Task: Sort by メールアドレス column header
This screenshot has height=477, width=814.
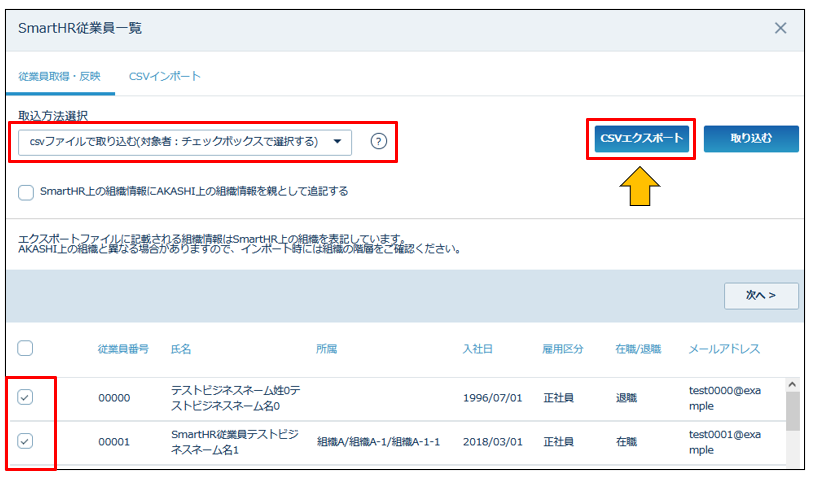Action: point(724,349)
